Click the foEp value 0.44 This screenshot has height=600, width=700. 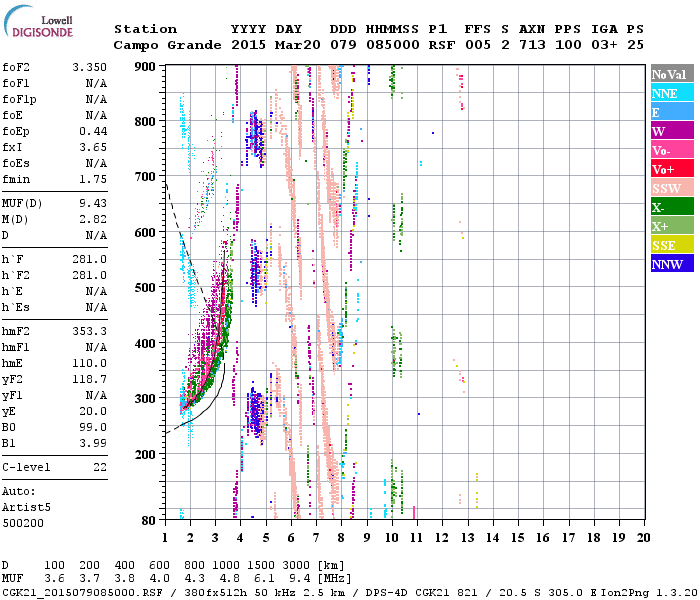click(x=93, y=131)
